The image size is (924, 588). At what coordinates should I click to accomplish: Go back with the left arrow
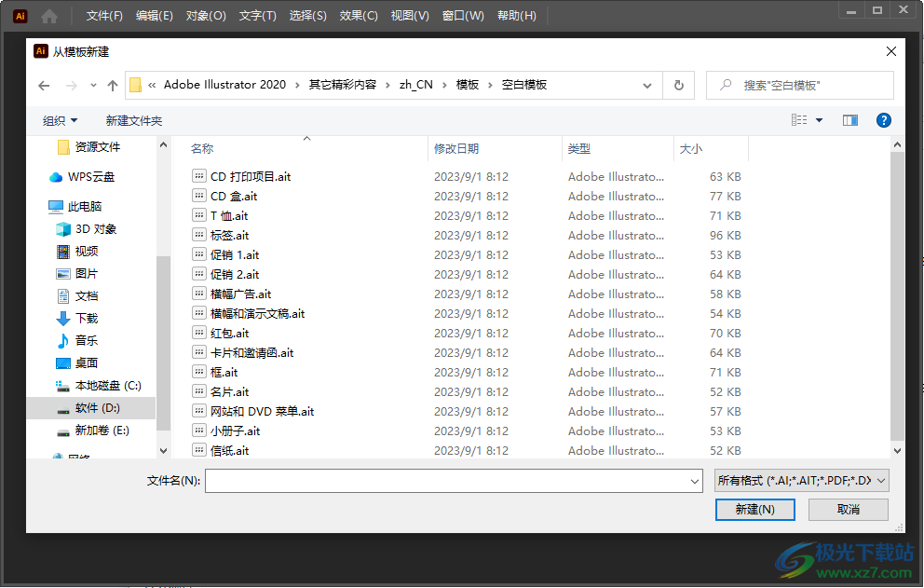tap(44, 86)
